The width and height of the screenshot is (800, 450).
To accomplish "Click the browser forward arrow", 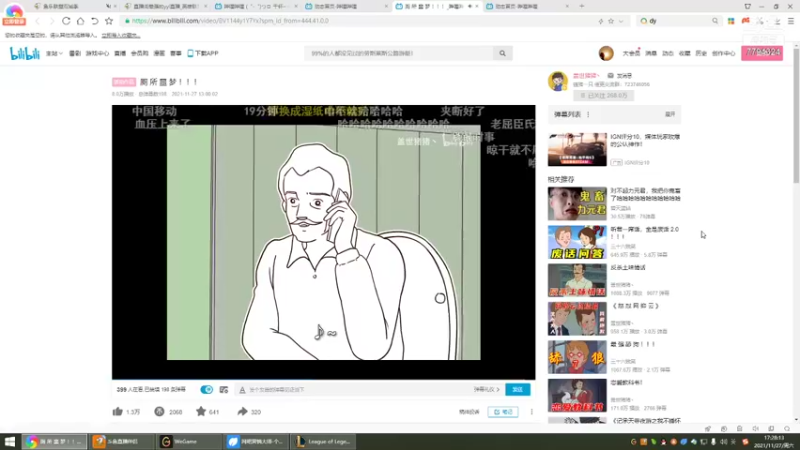I will coord(52,21).
